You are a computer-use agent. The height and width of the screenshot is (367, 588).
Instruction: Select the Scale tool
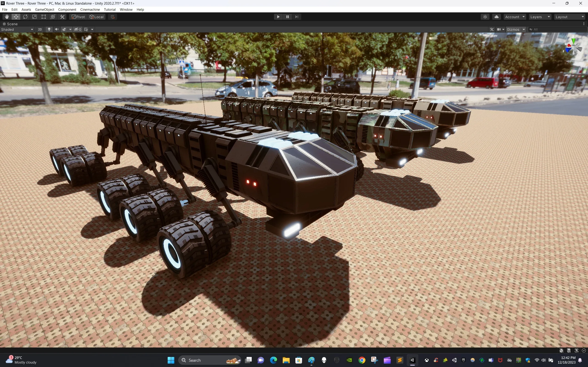coord(34,17)
